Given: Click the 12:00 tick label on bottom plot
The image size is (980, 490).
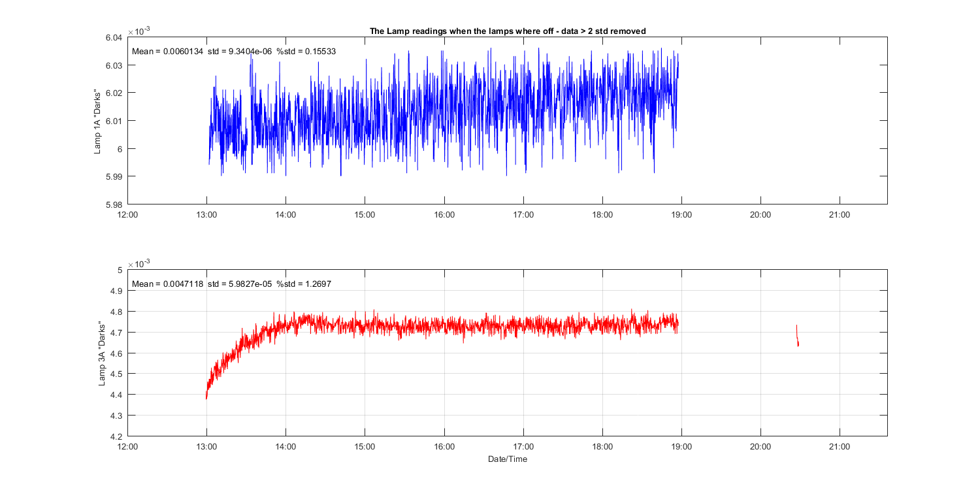Looking at the screenshot, I should (127, 447).
